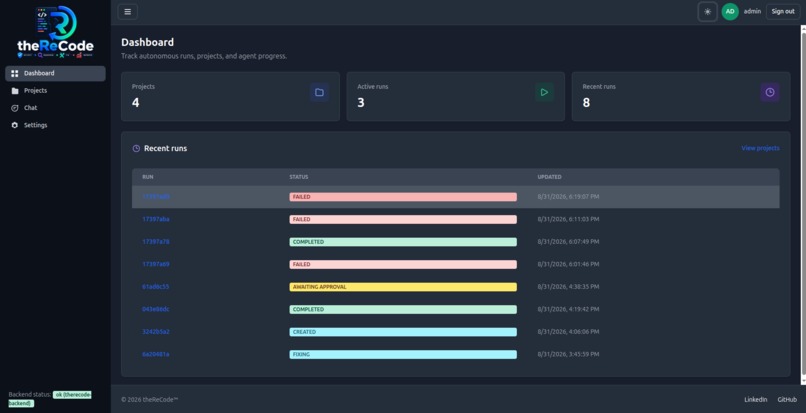
Task: Toggle the sidebar with the hamburger menu button
Action: click(x=127, y=12)
